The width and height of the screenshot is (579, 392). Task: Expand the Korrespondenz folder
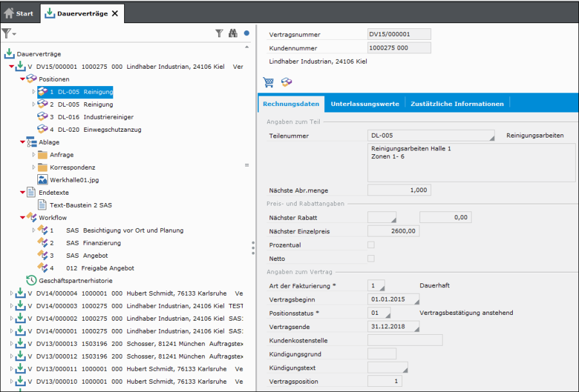pos(33,167)
